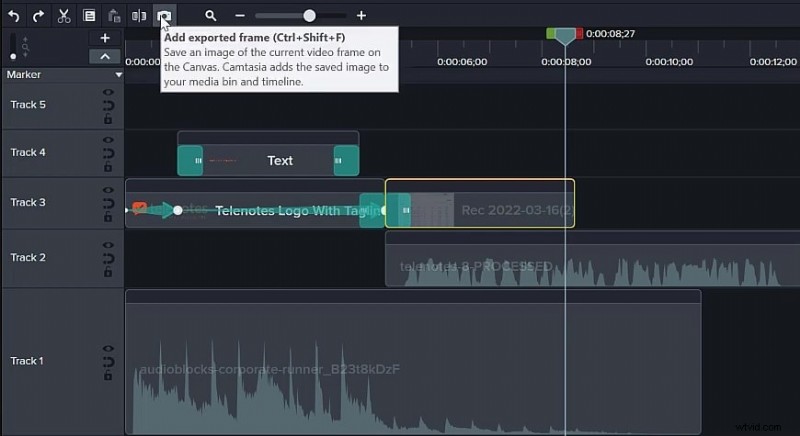Zoom in timeline with plus button
Image resolution: width=800 pixels, height=436 pixels.
[x=361, y=16]
